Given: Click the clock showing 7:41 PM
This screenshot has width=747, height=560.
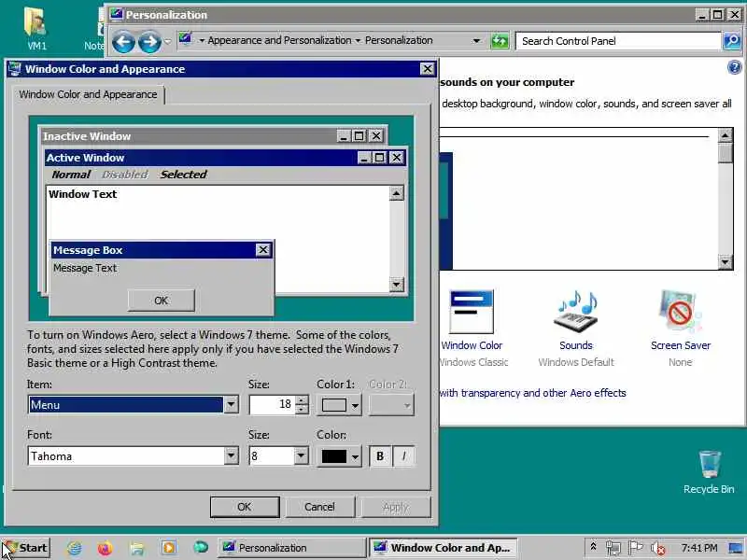Looking at the screenshot, I should [x=698, y=548].
